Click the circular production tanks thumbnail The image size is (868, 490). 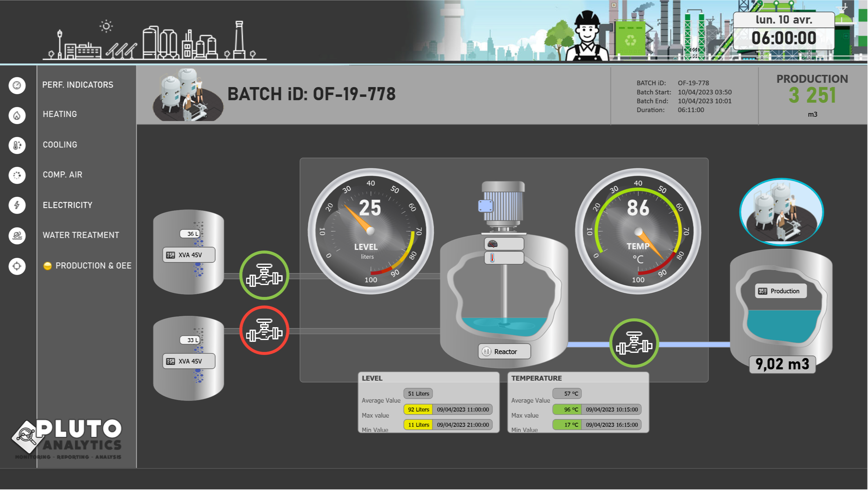point(781,211)
